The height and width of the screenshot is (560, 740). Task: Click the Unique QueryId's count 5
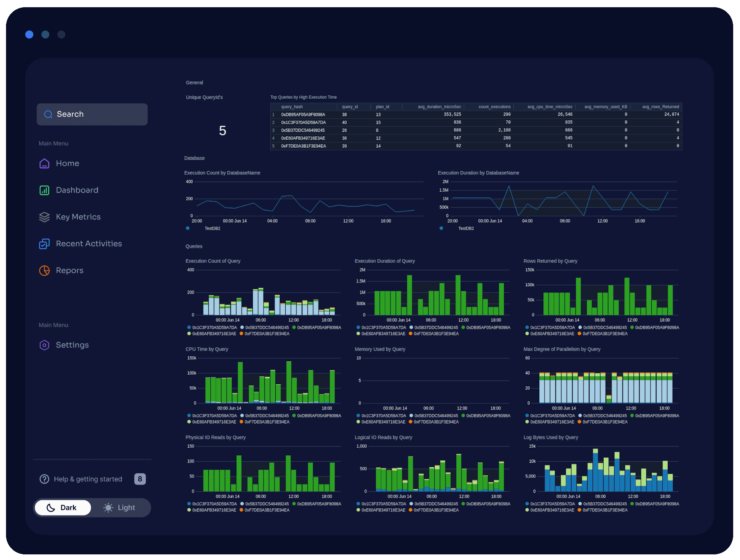(x=223, y=131)
